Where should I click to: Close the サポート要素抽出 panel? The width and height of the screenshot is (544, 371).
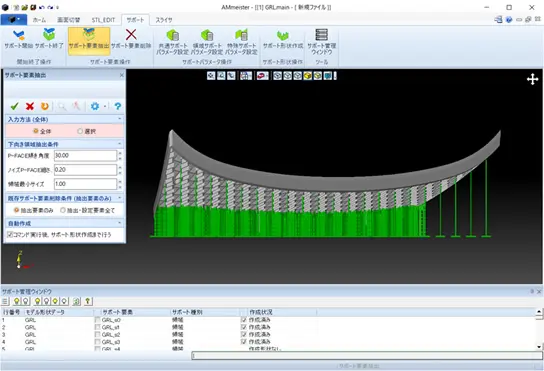pos(121,75)
